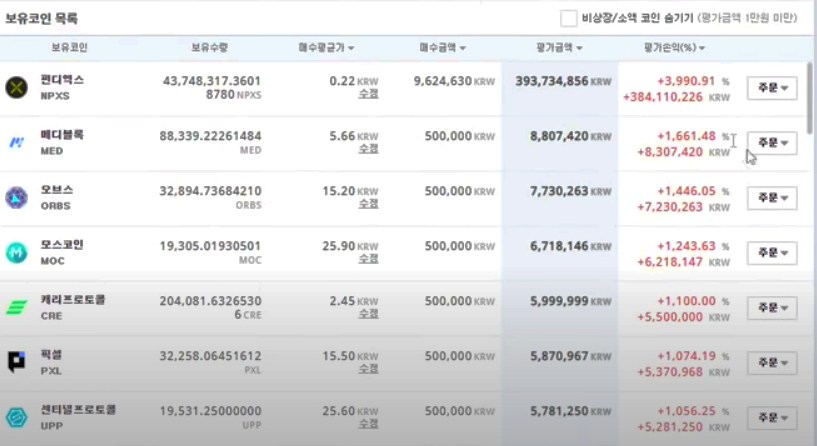Click the +1,446.05 % profit value

click(x=693, y=191)
